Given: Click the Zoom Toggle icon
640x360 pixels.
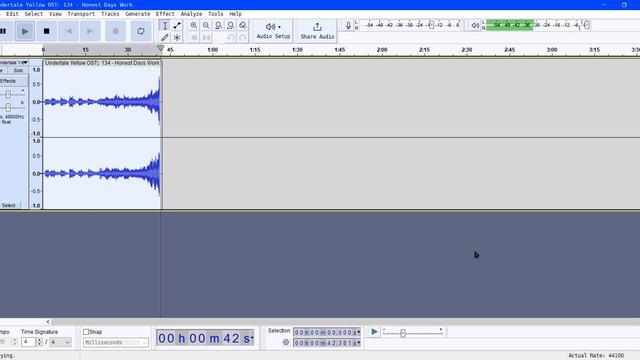Looking at the screenshot, I should [243, 25].
